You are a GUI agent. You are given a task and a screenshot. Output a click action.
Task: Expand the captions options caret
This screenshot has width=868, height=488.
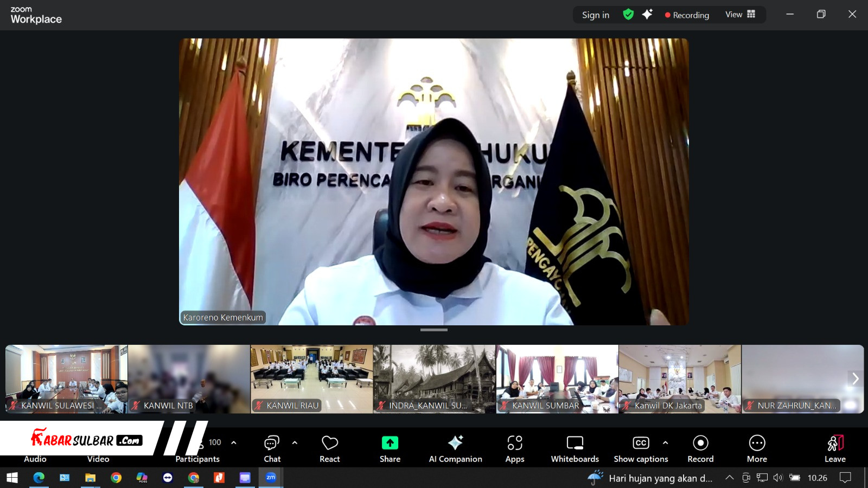pos(666,442)
